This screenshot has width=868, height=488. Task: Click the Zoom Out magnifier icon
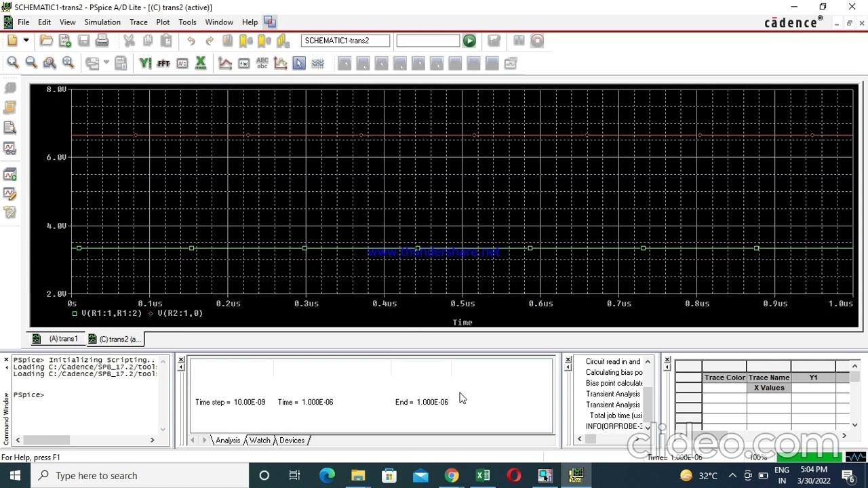tap(31, 63)
